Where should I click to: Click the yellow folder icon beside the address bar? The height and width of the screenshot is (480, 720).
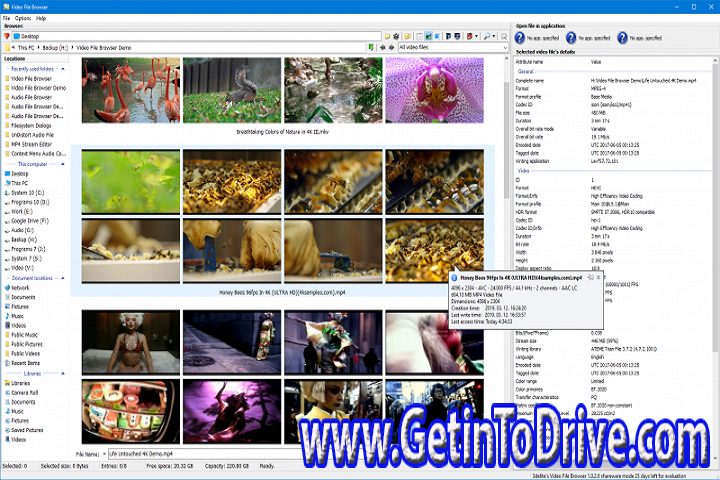388,36
